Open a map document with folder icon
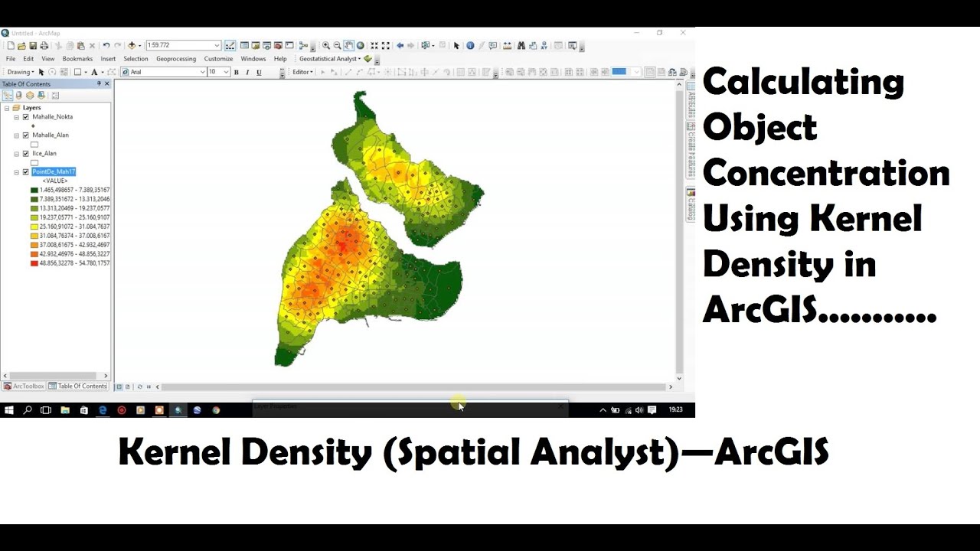This screenshot has width=980, height=551. coord(21,46)
